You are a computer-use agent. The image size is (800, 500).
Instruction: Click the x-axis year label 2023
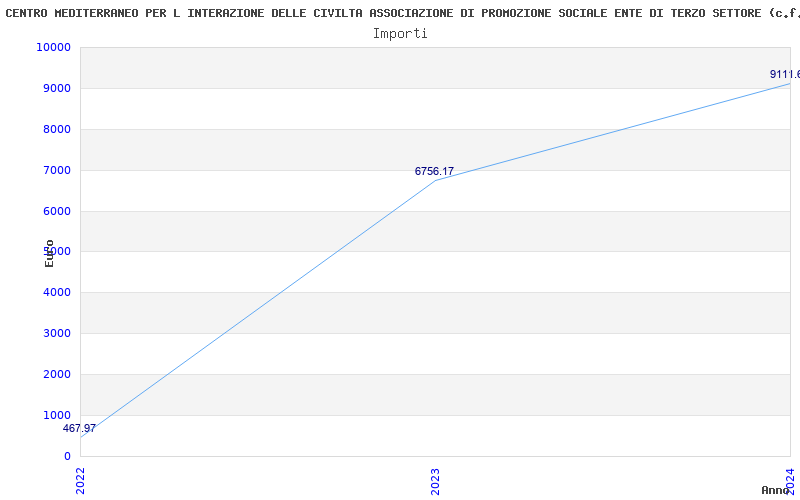tap(435, 481)
